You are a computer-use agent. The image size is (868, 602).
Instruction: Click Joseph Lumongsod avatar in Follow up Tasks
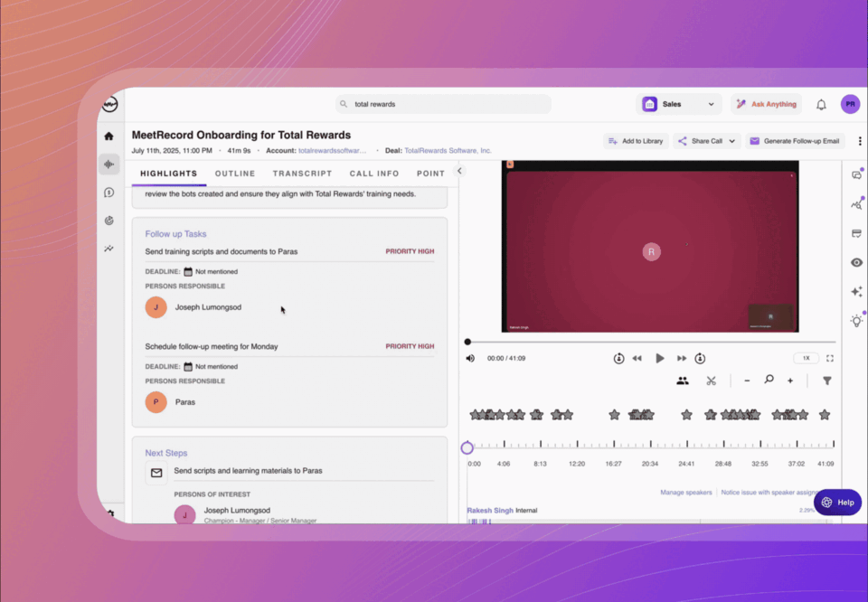click(156, 307)
